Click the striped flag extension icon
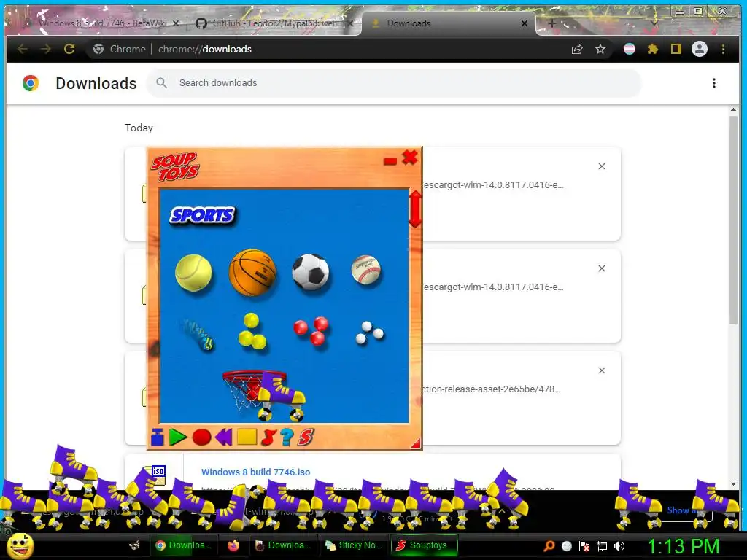 tap(630, 49)
